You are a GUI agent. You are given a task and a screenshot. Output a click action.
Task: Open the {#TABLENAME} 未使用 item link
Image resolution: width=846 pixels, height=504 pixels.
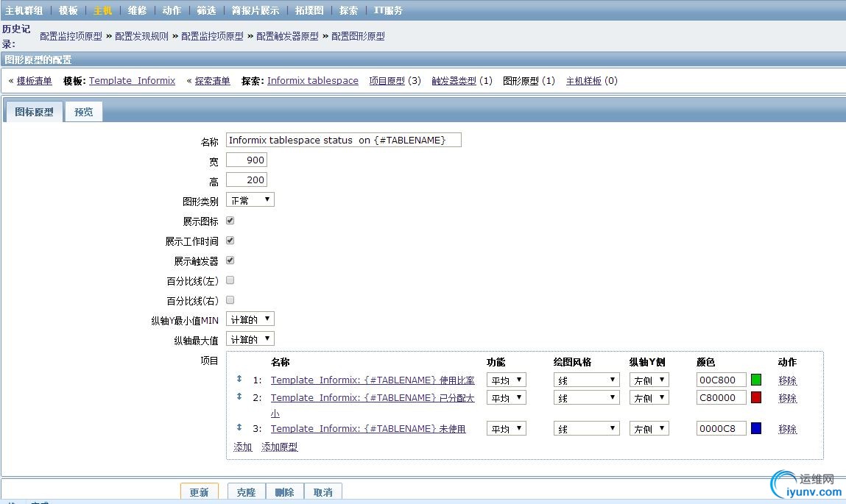click(368, 428)
